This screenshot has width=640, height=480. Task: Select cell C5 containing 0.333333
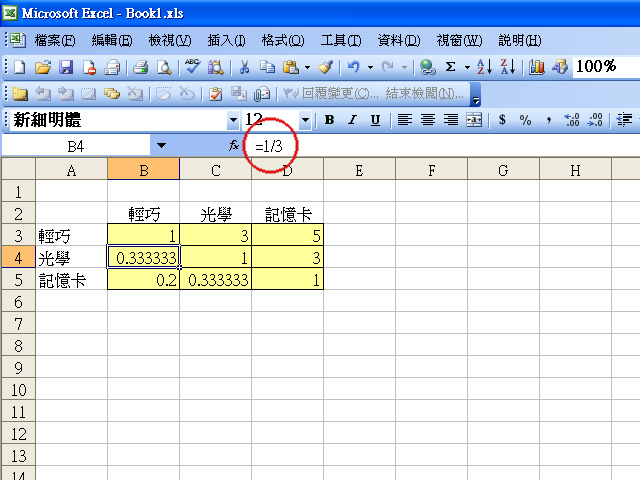(216, 280)
